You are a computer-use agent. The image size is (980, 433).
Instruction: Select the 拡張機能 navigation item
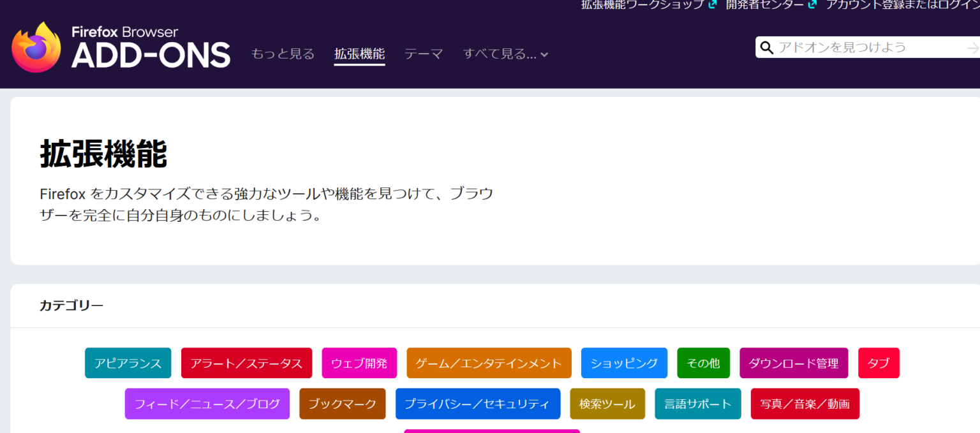tap(359, 54)
